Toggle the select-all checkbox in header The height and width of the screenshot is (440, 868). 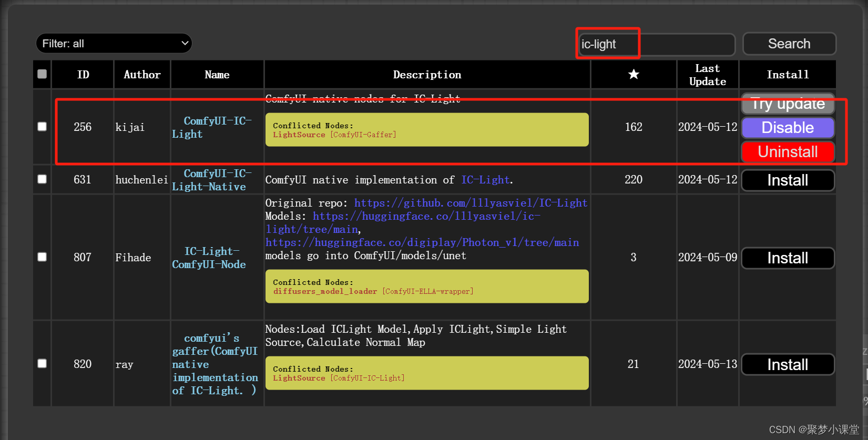pos(42,74)
